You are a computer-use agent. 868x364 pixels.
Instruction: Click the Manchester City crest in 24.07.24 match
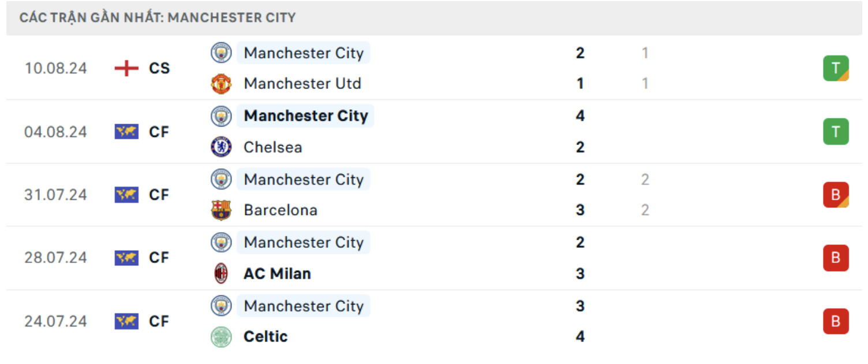coord(221,306)
